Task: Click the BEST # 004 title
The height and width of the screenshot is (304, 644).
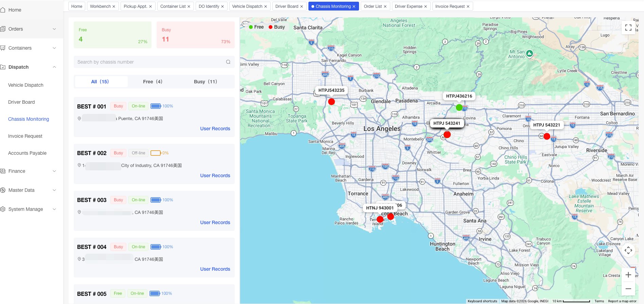Action: point(92,247)
